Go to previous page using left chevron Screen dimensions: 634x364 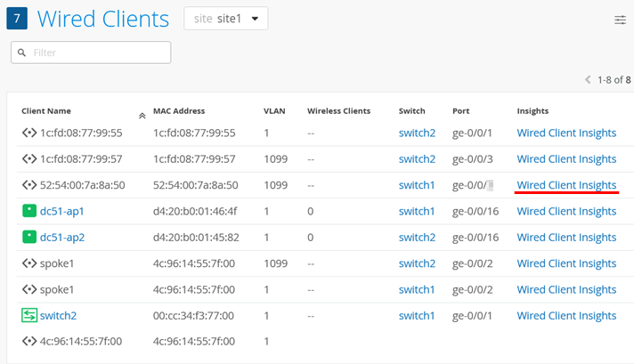click(588, 80)
